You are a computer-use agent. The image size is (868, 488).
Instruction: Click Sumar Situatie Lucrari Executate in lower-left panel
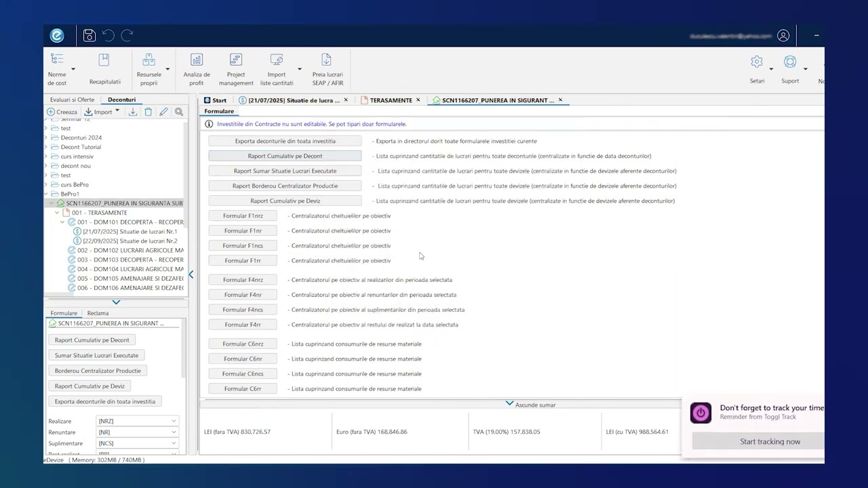pyautogui.click(x=96, y=355)
